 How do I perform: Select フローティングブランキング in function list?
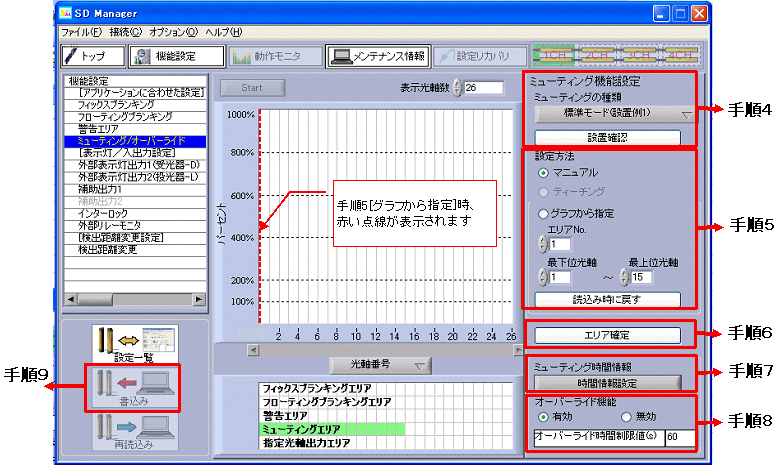point(135,117)
